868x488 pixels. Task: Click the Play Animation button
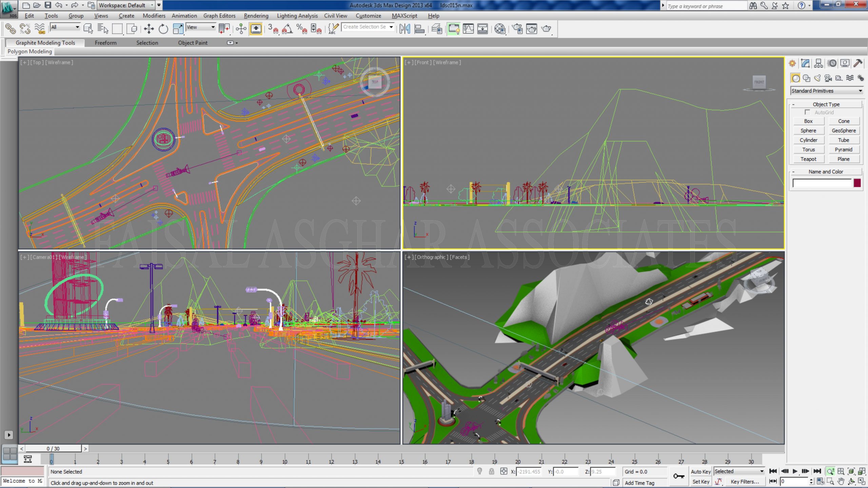(x=795, y=471)
